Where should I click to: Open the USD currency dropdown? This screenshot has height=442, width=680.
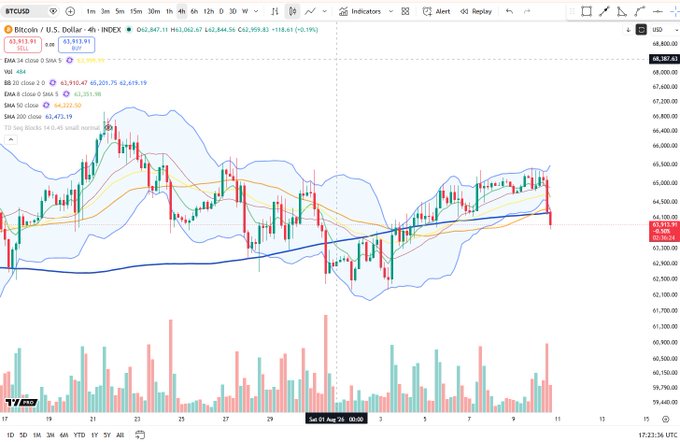[x=665, y=29]
